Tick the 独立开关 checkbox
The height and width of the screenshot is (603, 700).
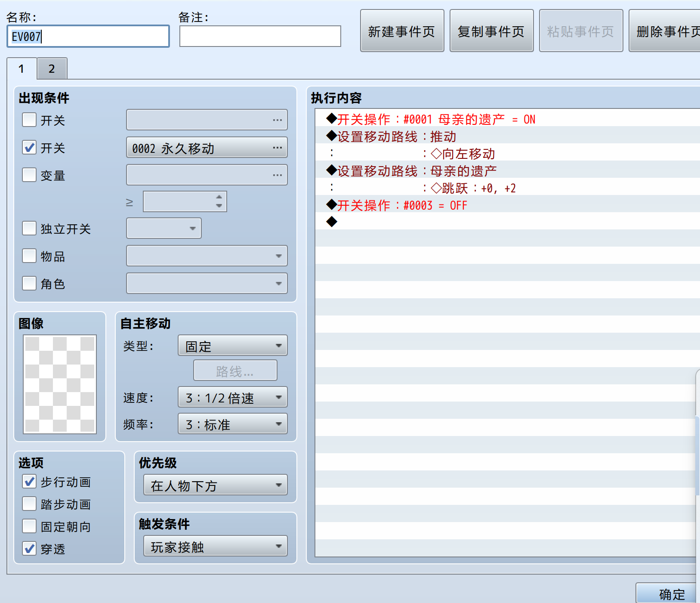pyautogui.click(x=29, y=228)
